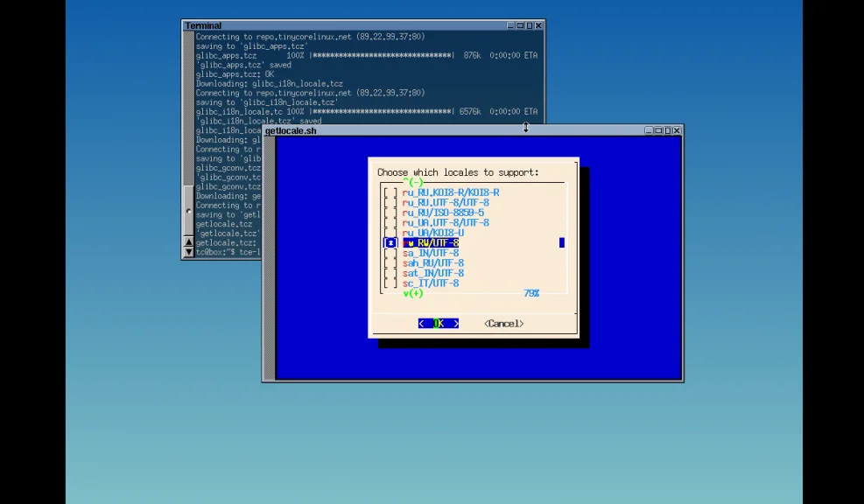
Task: Click the Terminal scrollbar down arrow
Action: pyautogui.click(x=188, y=253)
